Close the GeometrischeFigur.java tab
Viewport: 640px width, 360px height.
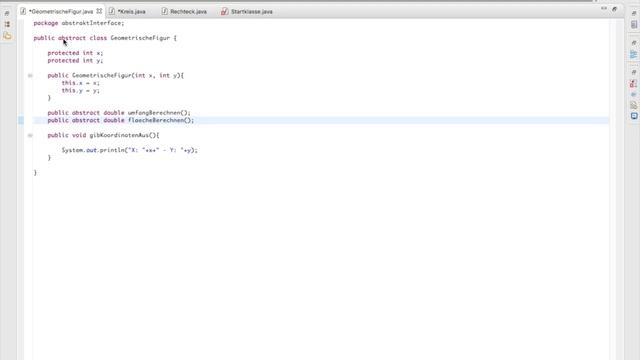tap(99, 11)
